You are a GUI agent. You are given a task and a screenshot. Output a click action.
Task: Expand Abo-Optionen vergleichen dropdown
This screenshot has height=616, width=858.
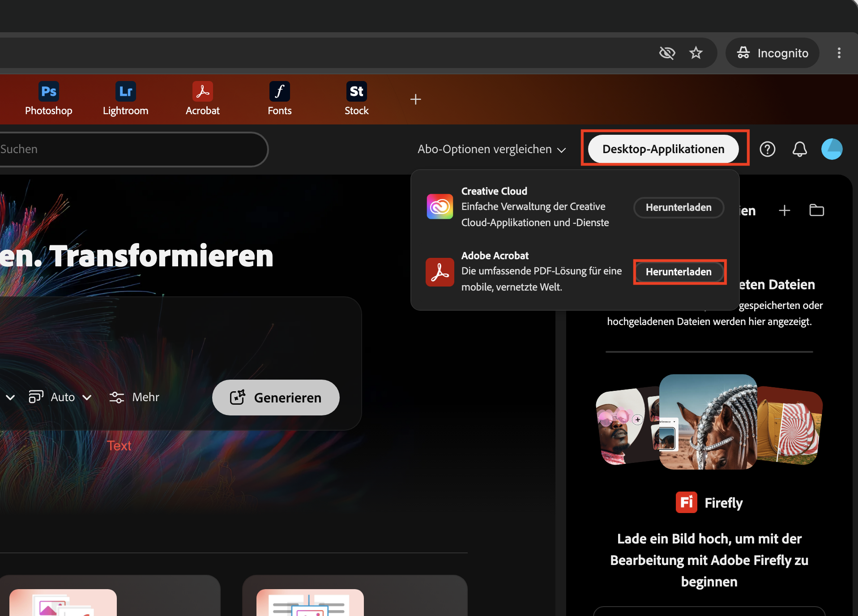click(x=492, y=149)
